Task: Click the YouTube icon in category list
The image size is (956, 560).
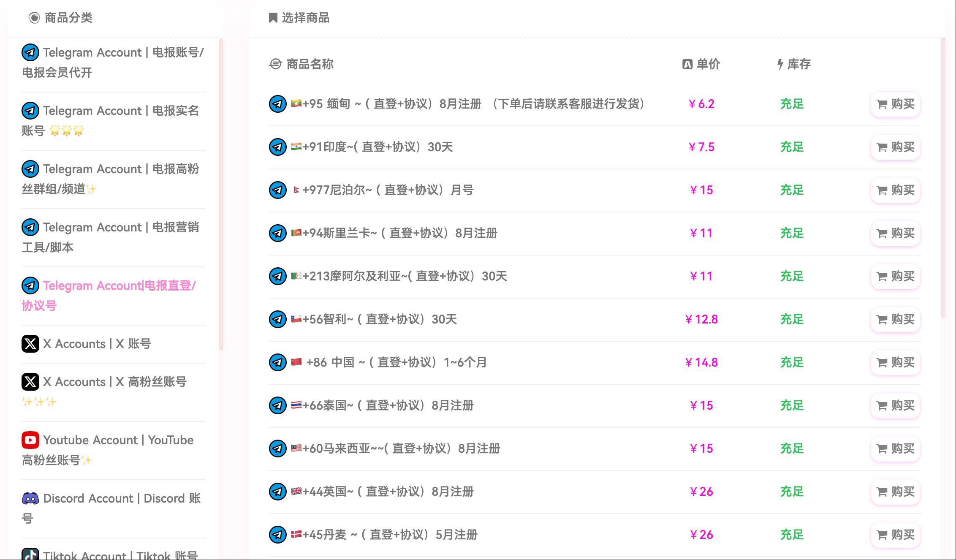Action: pyautogui.click(x=30, y=440)
